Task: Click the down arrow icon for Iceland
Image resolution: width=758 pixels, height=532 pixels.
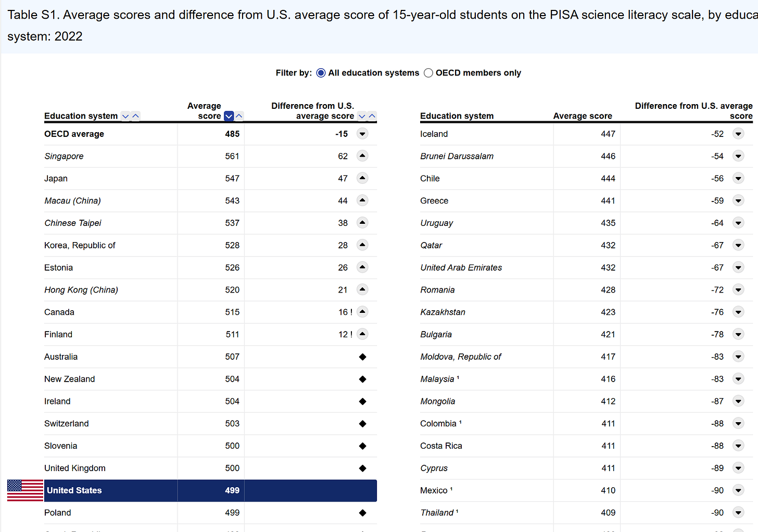Action: click(x=738, y=134)
